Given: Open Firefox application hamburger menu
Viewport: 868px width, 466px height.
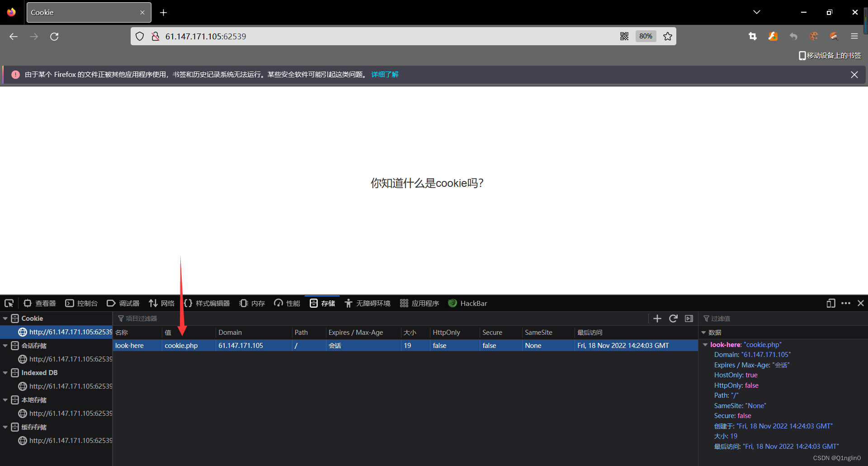Looking at the screenshot, I should point(854,37).
